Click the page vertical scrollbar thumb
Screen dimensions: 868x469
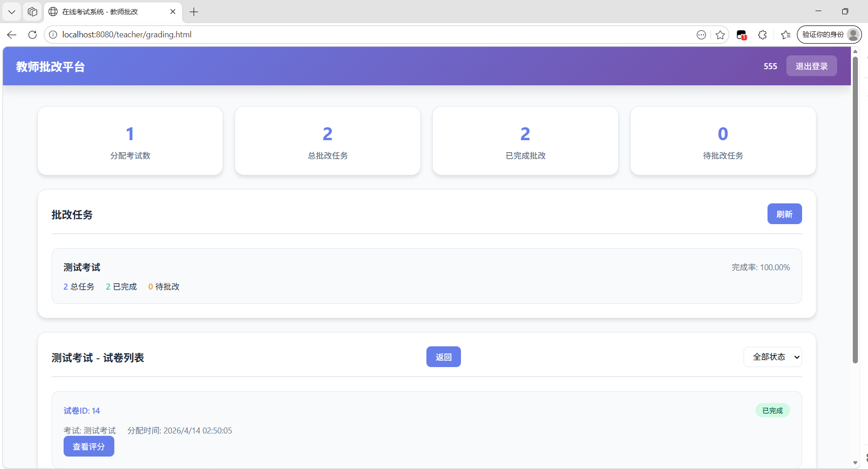[x=855, y=208]
